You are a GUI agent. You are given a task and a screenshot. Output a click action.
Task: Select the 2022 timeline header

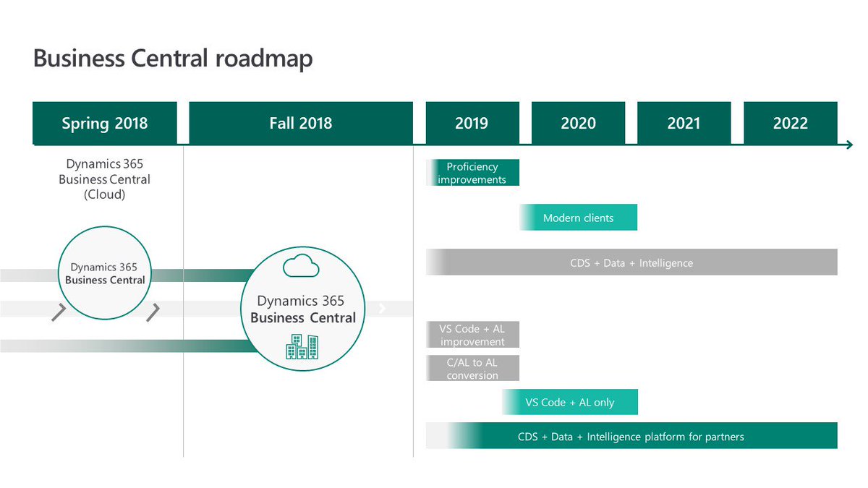coord(790,123)
